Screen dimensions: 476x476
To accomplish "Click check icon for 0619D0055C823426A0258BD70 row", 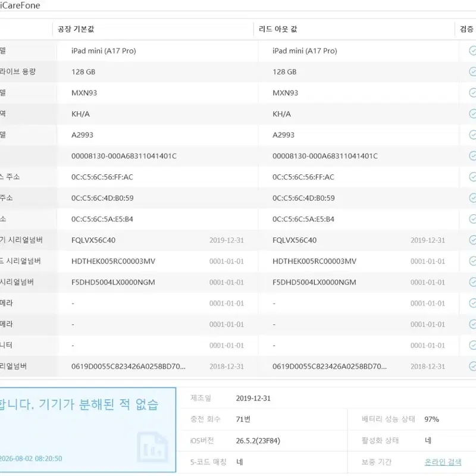I will pos(472,366).
